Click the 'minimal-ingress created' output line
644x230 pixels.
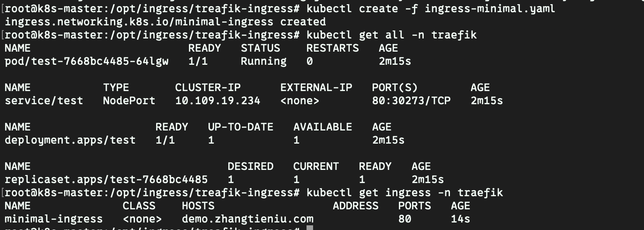[165, 22]
